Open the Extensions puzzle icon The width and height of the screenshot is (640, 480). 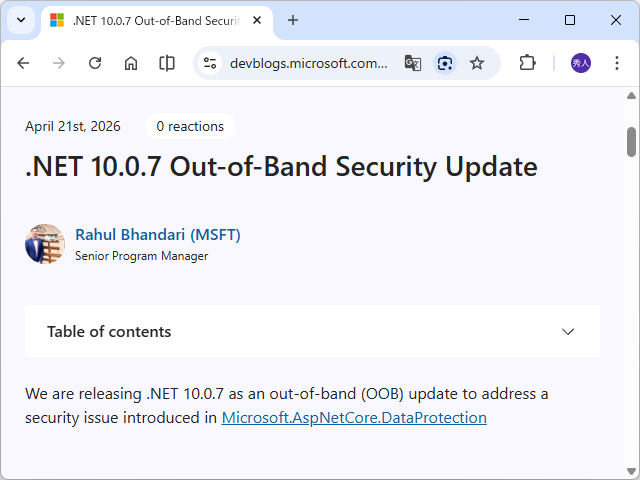[527, 63]
